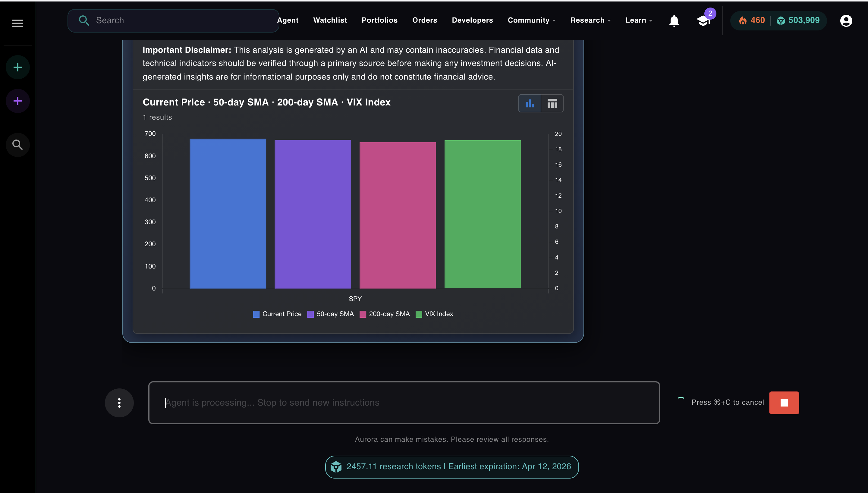This screenshot has width=868, height=493.
Task: Open the Portfolios section
Action: pyautogui.click(x=379, y=20)
